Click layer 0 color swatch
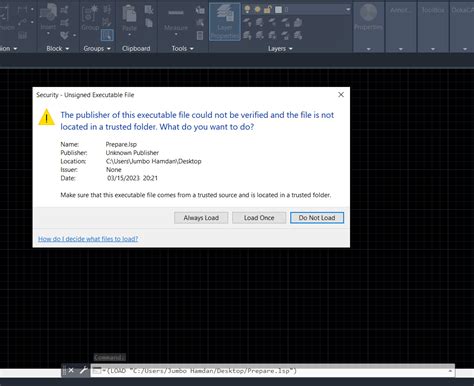The height and width of the screenshot is (386, 474). pyautogui.click(x=278, y=10)
